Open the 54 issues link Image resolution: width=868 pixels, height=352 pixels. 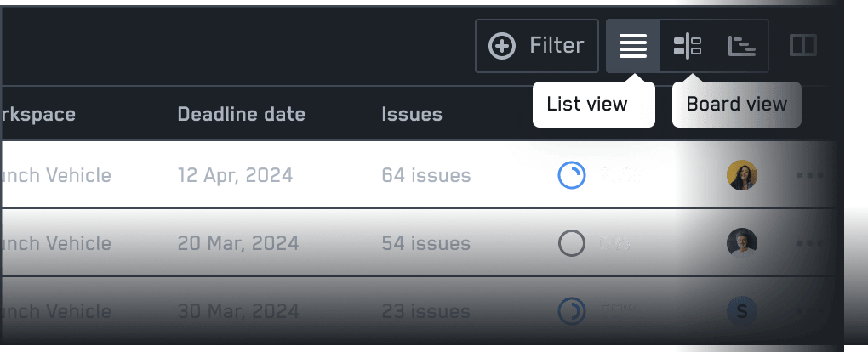click(x=425, y=243)
